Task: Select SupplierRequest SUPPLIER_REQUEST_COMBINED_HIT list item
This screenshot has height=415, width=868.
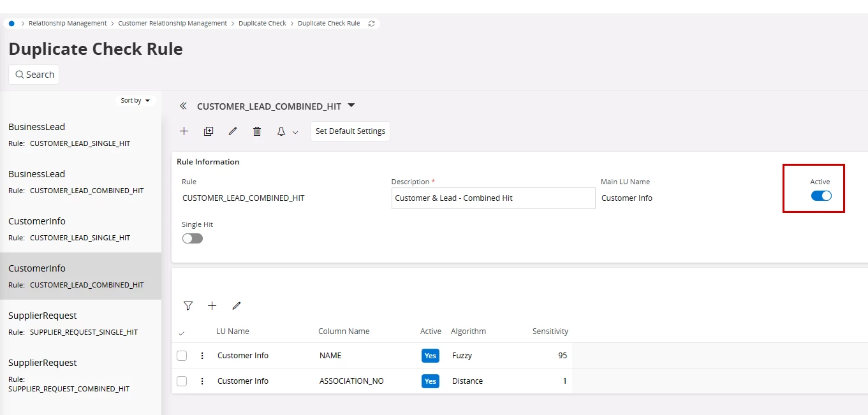Action: (80, 375)
